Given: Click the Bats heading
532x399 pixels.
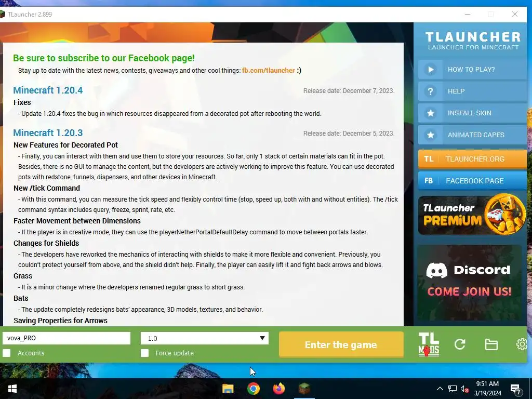Looking at the screenshot, I should 21,298.
